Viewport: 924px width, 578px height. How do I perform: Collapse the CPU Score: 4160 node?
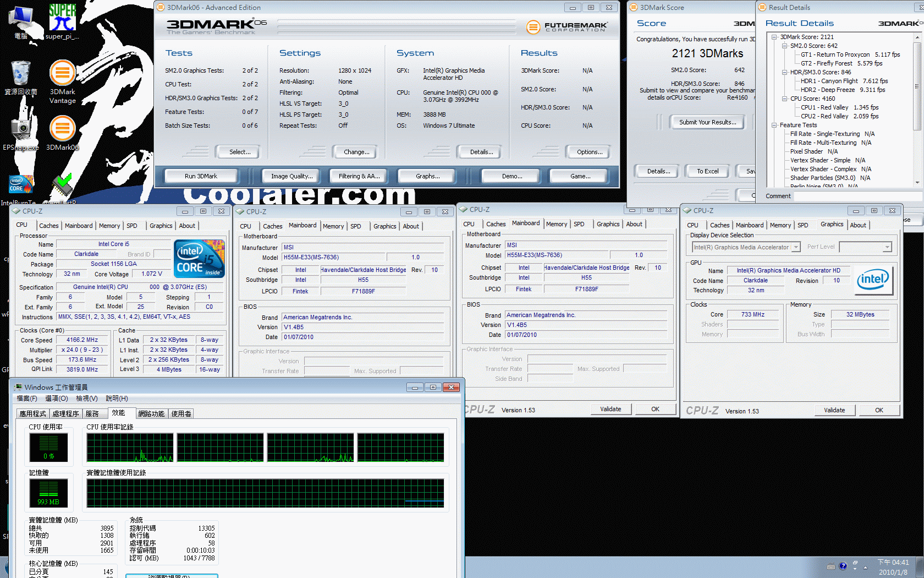click(x=785, y=99)
